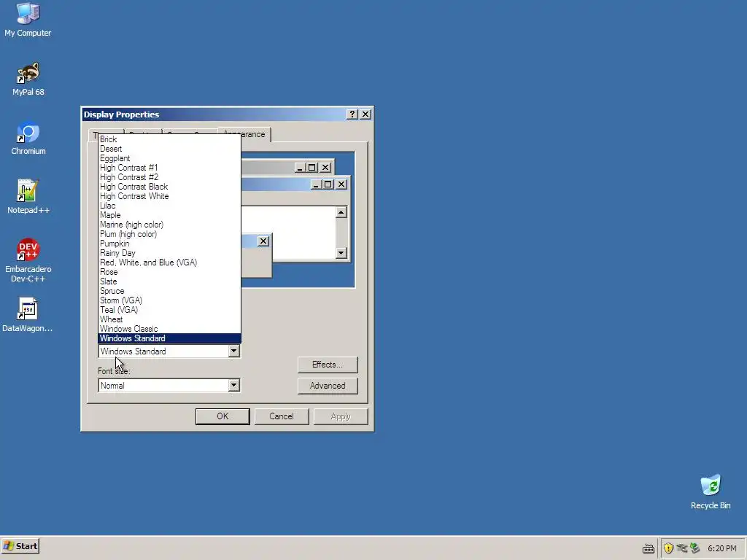Viewport: 747px width, 560px height.
Task: Choose Brick color scheme
Action: [169, 139]
